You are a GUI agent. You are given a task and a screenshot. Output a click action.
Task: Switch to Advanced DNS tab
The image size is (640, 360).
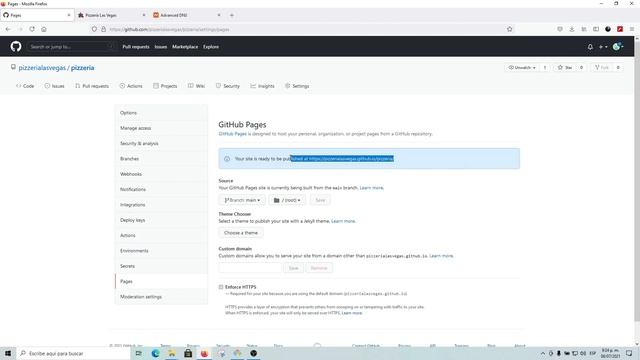click(186, 15)
